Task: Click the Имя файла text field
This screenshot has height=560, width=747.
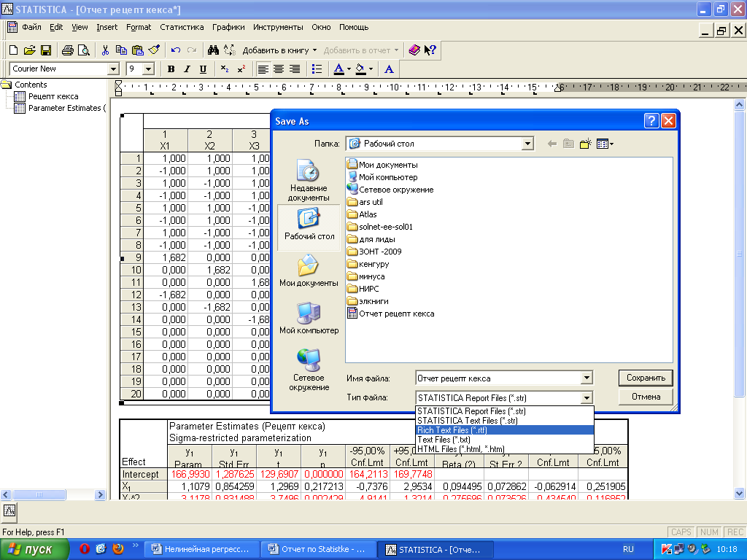Action: 498,378
